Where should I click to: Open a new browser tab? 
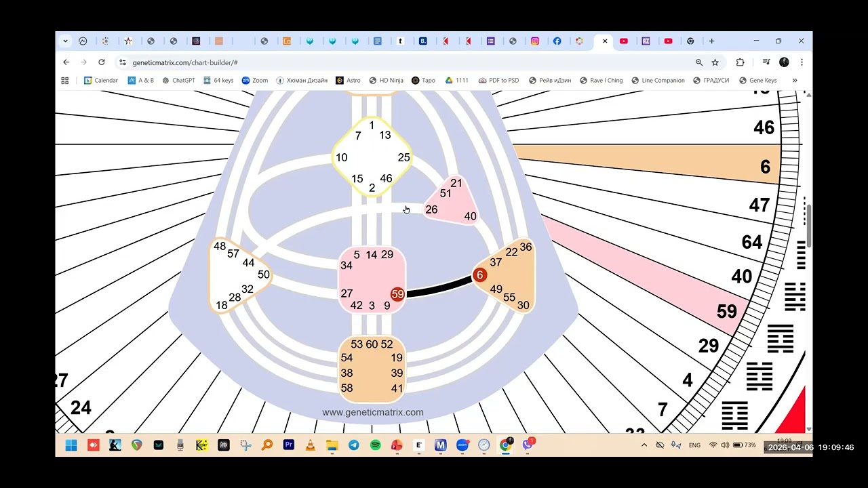point(711,41)
